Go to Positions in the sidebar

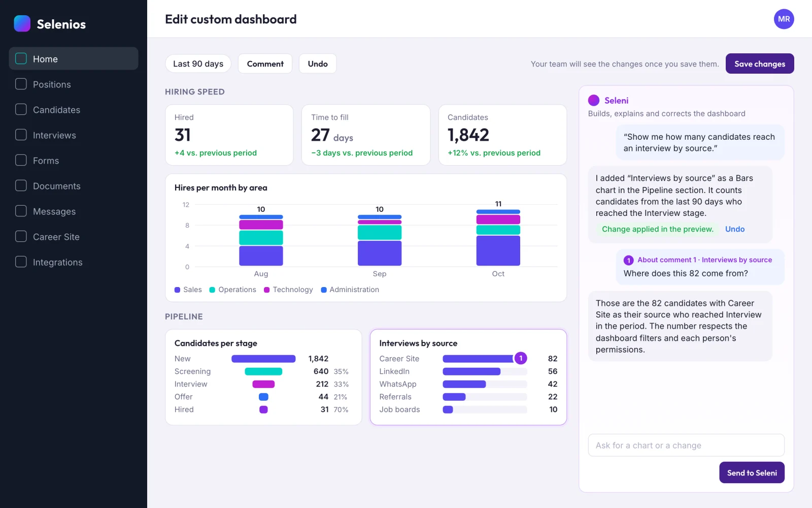(x=74, y=84)
